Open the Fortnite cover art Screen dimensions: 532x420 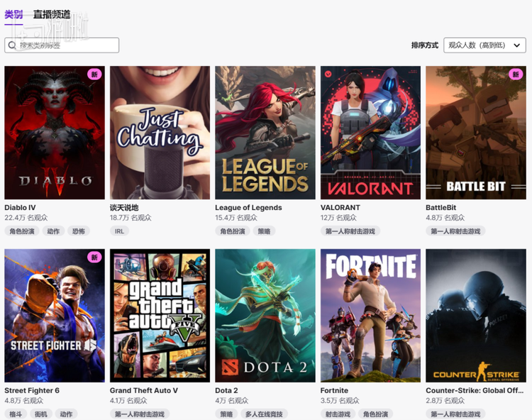coord(370,316)
